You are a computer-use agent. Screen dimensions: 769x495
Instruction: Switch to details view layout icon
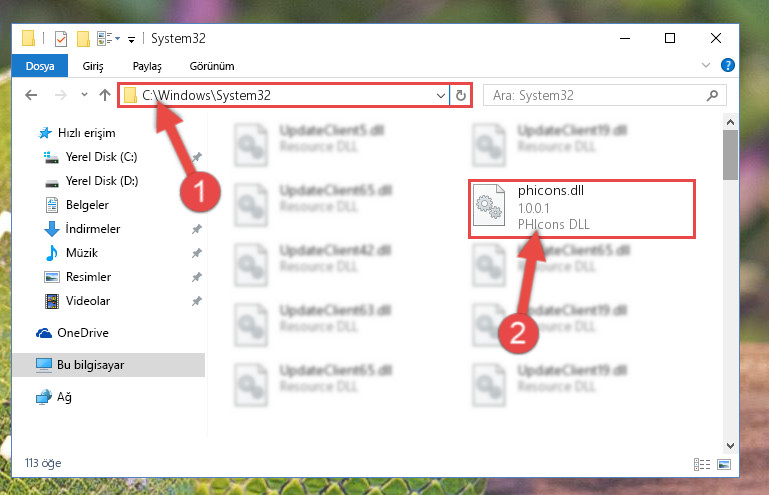702,464
